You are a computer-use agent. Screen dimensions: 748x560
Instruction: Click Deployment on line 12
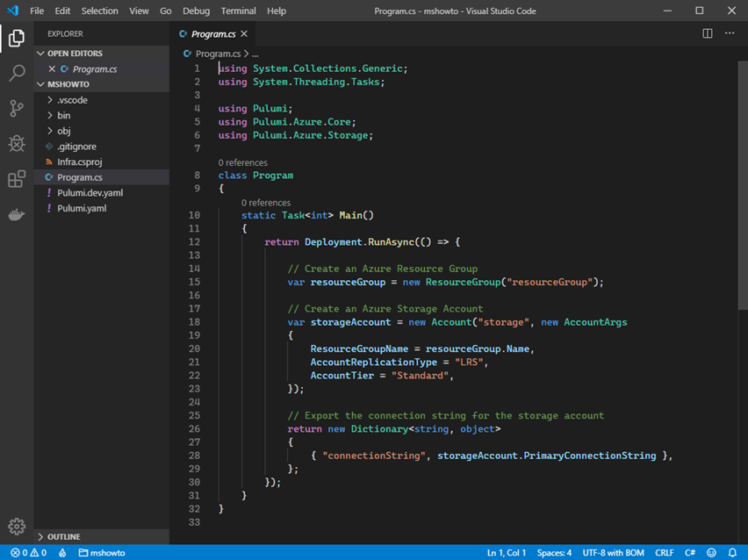(x=334, y=242)
